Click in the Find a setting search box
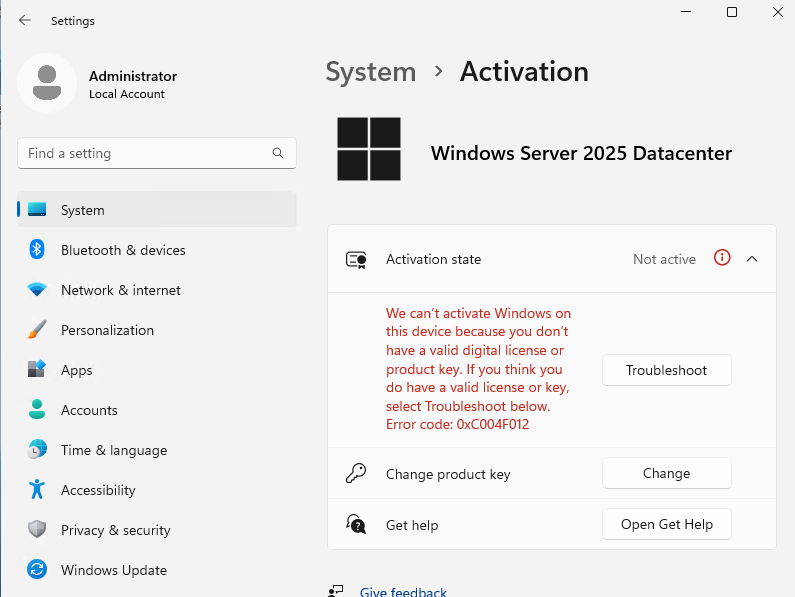Image resolution: width=795 pixels, height=597 pixels. pos(157,153)
